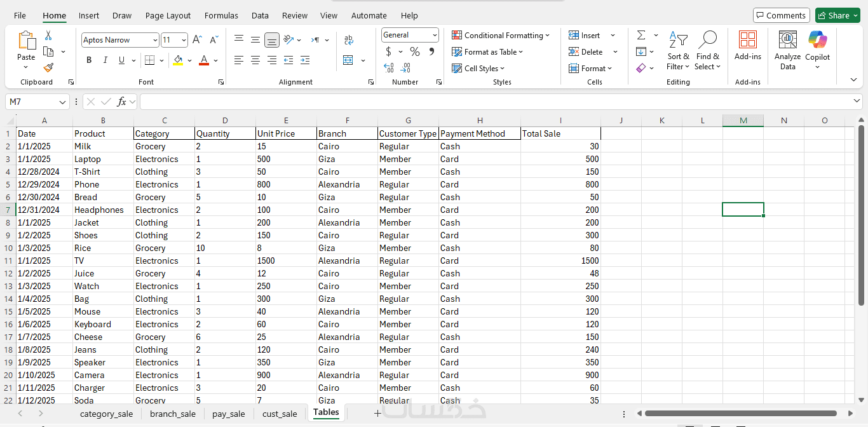Center text horizontally
This screenshot has width=868, height=427.
point(255,60)
